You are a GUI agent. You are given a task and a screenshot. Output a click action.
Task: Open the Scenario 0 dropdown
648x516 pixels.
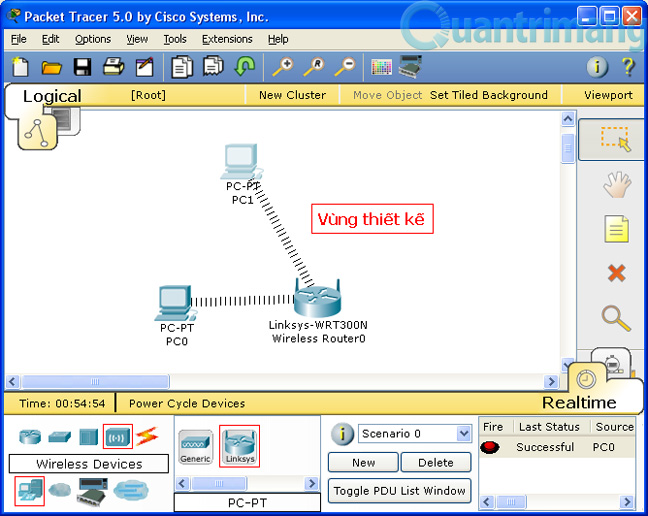click(x=463, y=434)
